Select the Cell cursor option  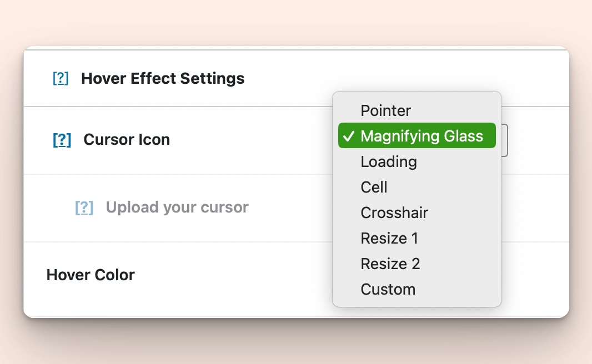coord(374,187)
